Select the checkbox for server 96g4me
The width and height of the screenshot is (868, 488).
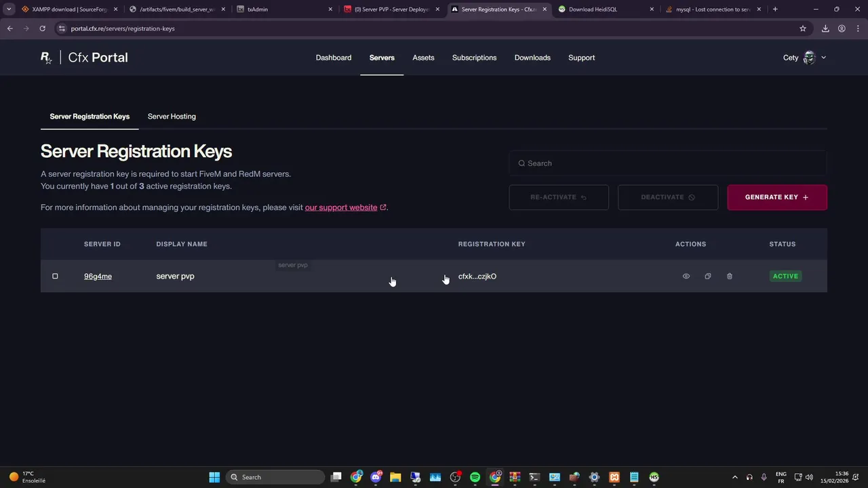(x=55, y=276)
